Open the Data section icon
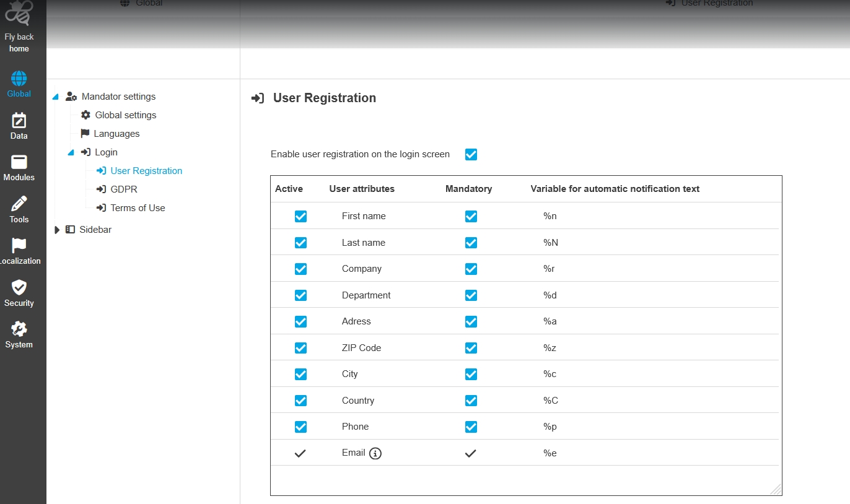Image resolution: width=850 pixels, height=504 pixels. coord(19,121)
